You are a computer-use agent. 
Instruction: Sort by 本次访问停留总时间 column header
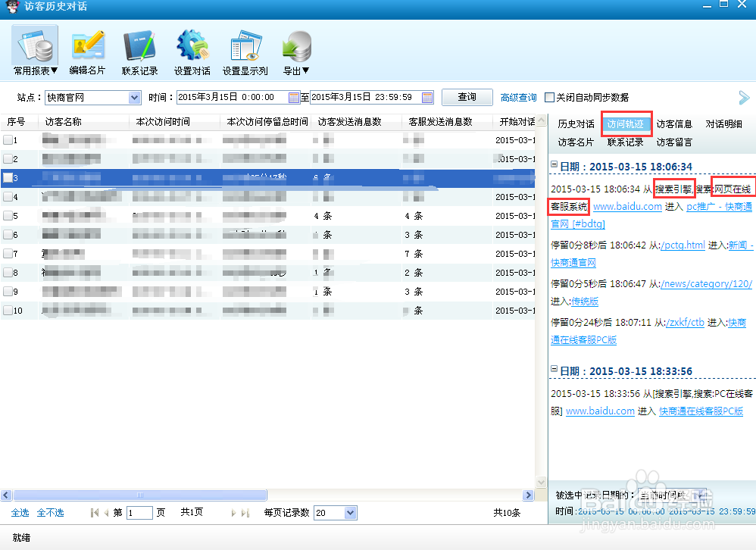pos(266,122)
